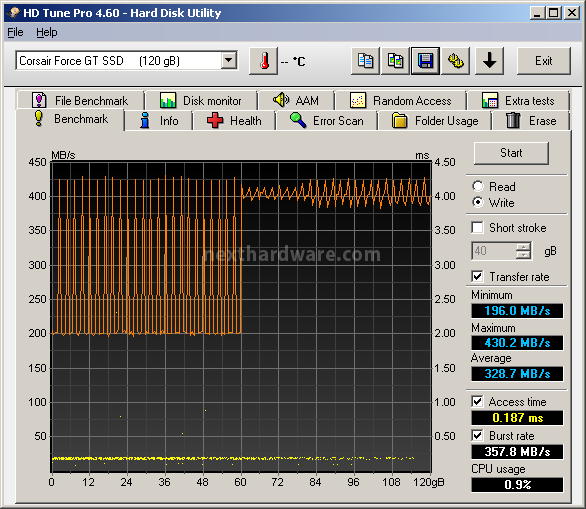The width and height of the screenshot is (586, 509).
Task: Open the Error Scan tab
Action: pos(327,121)
